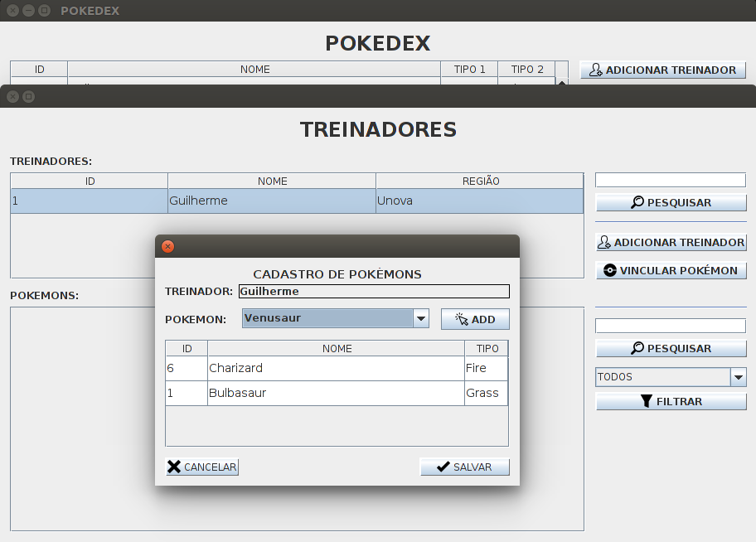
Task: Click inside the trainer search input field
Action: pos(670,179)
